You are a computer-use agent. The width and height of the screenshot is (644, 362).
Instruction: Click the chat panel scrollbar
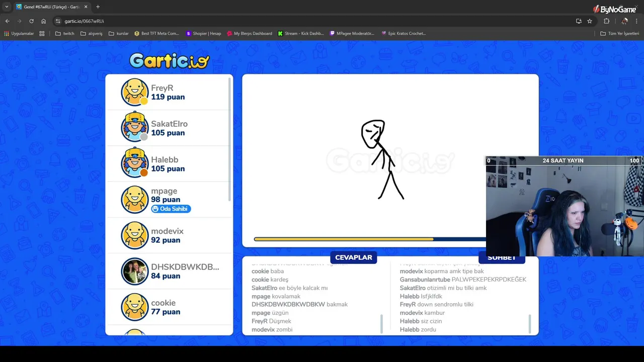[529, 324]
